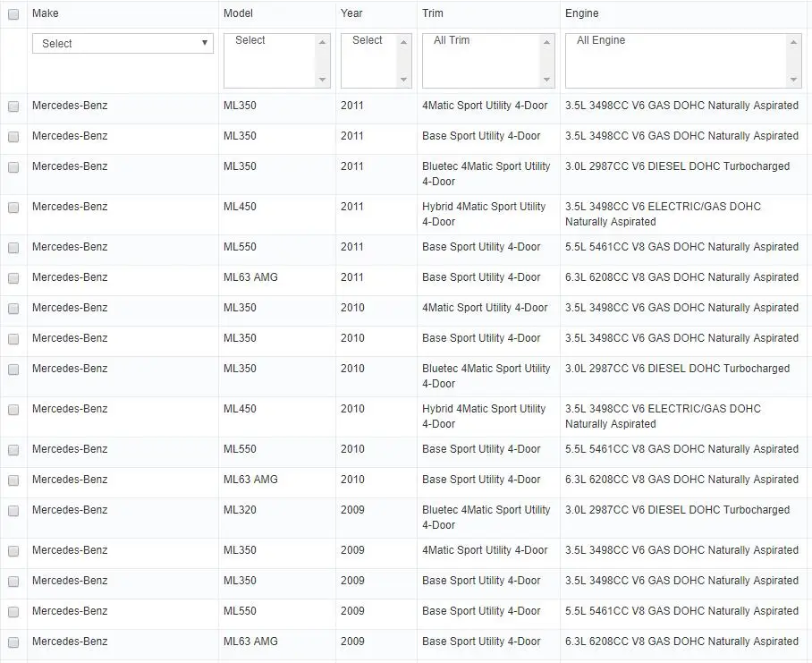Screen dimensions: 812x663
Task: Click the 2011 ML550 5.5L V8 engine cell
Action: pos(681,247)
